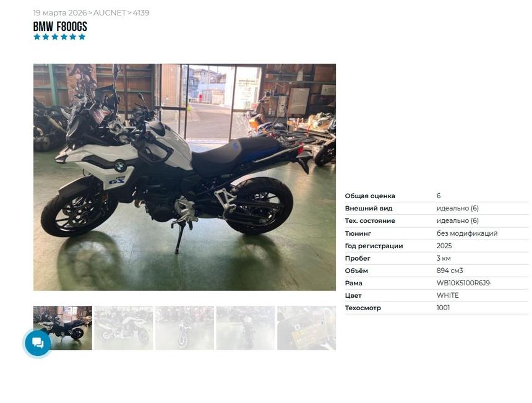The height and width of the screenshot is (403, 532).
Task: Select the second thumbnail of the bike
Action: (124, 327)
